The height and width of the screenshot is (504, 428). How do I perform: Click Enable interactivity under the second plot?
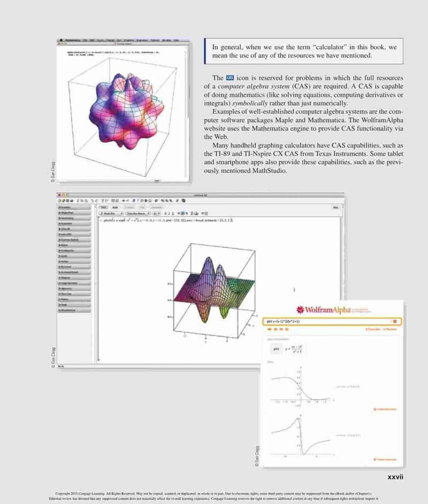tap(385, 459)
